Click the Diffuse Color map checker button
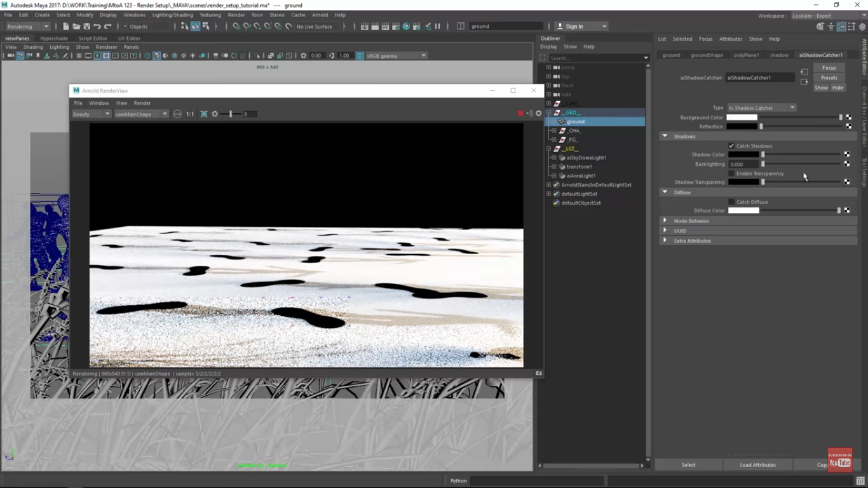 (847, 210)
